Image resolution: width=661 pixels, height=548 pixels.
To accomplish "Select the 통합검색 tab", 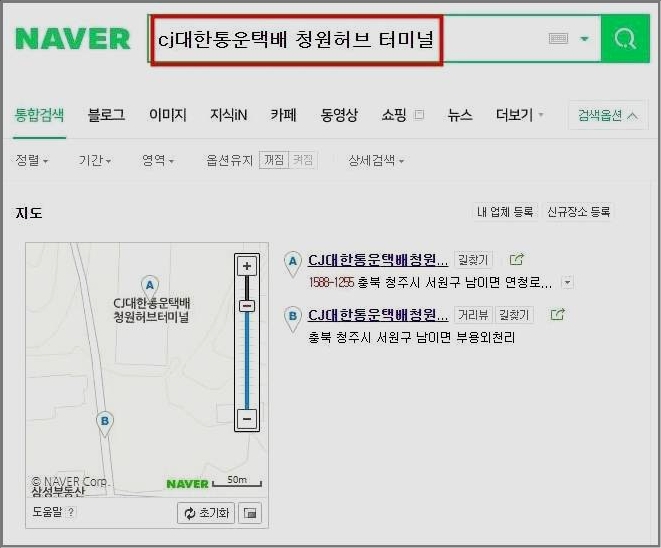I will pyautogui.click(x=39, y=115).
